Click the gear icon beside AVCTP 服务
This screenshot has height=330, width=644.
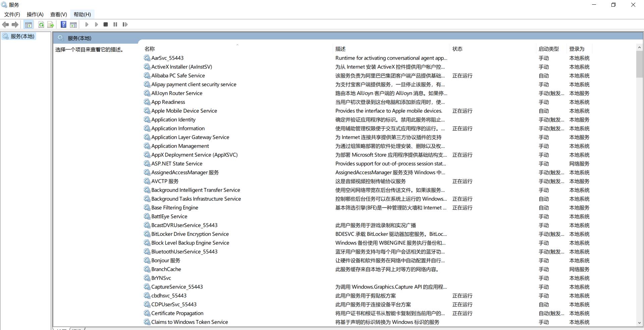(x=147, y=181)
